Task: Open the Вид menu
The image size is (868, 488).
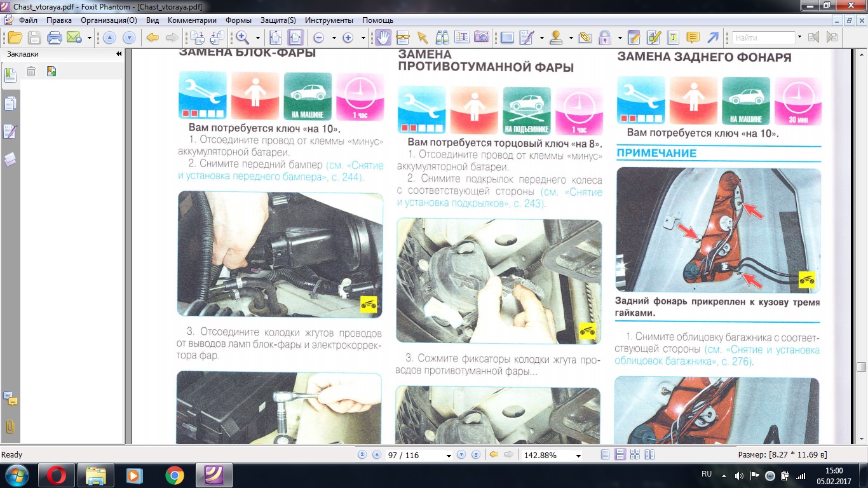Action: [153, 20]
